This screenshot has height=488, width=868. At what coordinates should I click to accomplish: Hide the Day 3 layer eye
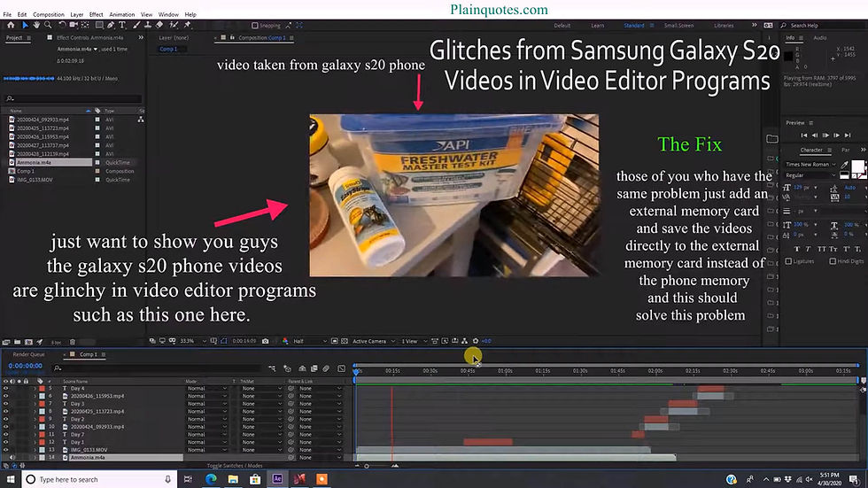(6, 404)
